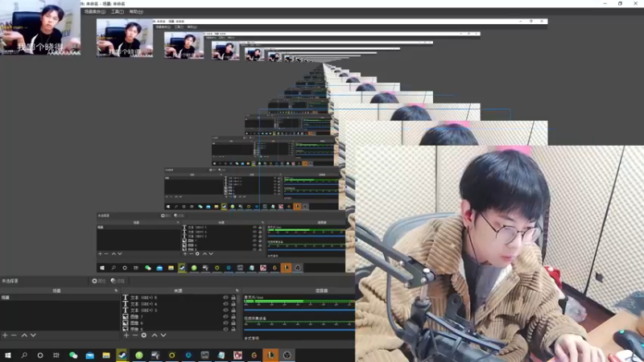
Task: Move the scene up with the arrow under the main 场景 list
Action: (x=24, y=335)
